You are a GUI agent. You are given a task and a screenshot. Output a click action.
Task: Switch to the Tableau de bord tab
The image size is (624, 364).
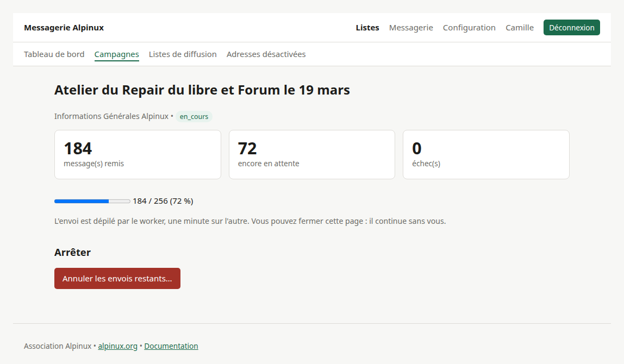(x=54, y=54)
